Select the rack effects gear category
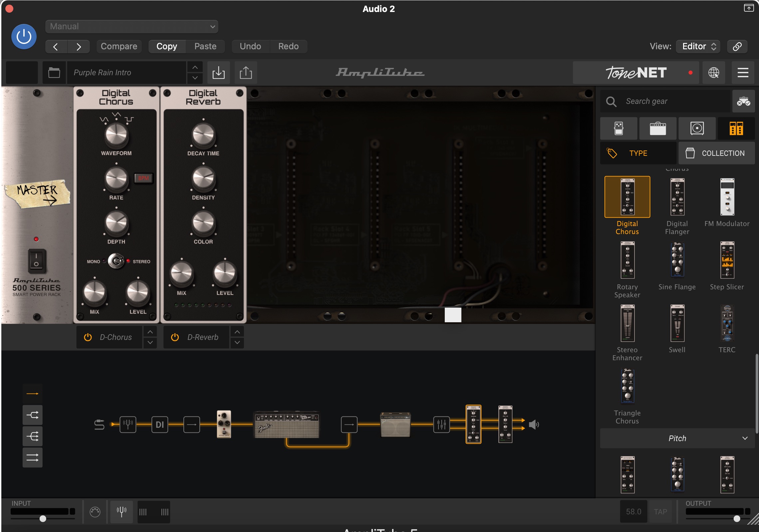 coord(736,129)
